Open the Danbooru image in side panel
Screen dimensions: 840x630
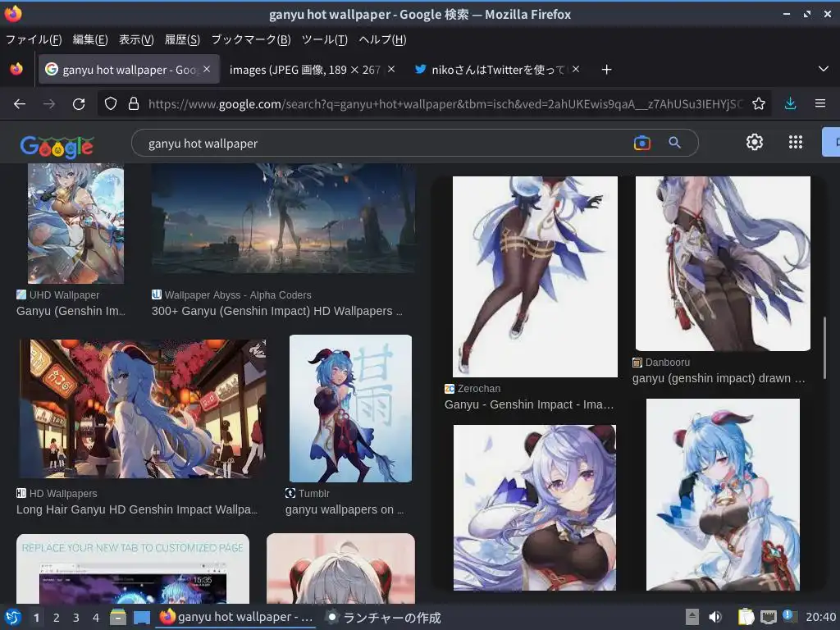click(x=723, y=263)
